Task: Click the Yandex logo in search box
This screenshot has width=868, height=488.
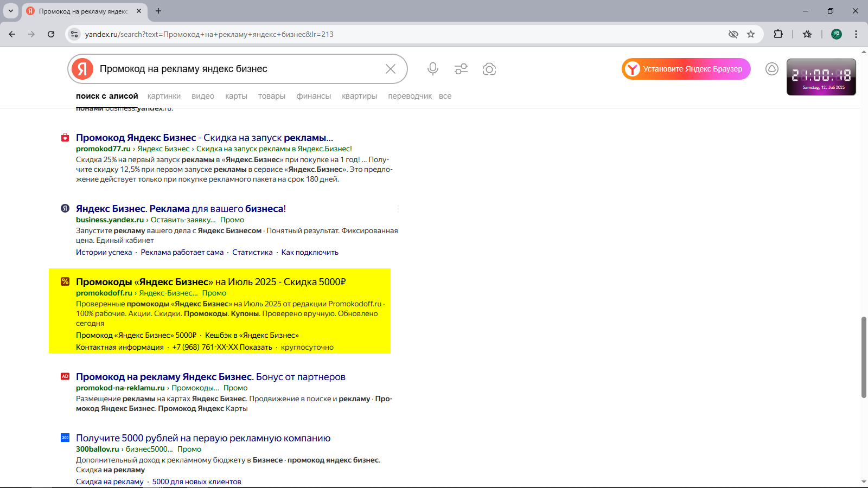Action: tap(82, 69)
